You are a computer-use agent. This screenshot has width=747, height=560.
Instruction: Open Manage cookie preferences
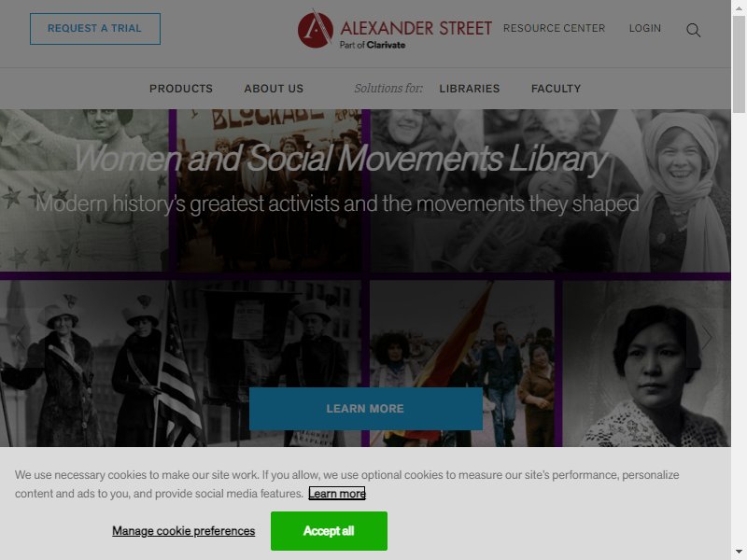coord(183,531)
